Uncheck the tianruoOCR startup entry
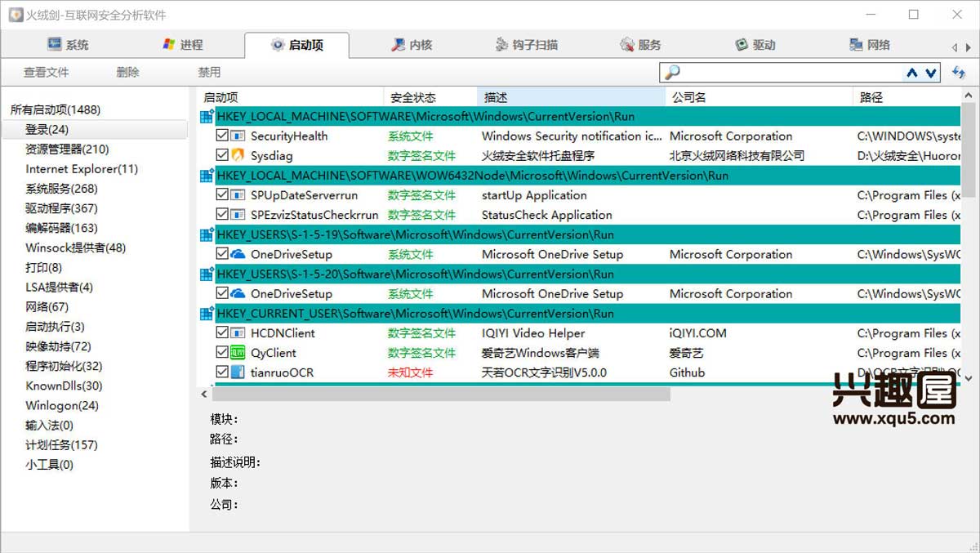This screenshot has width=980, height=553. coord(222,372)
